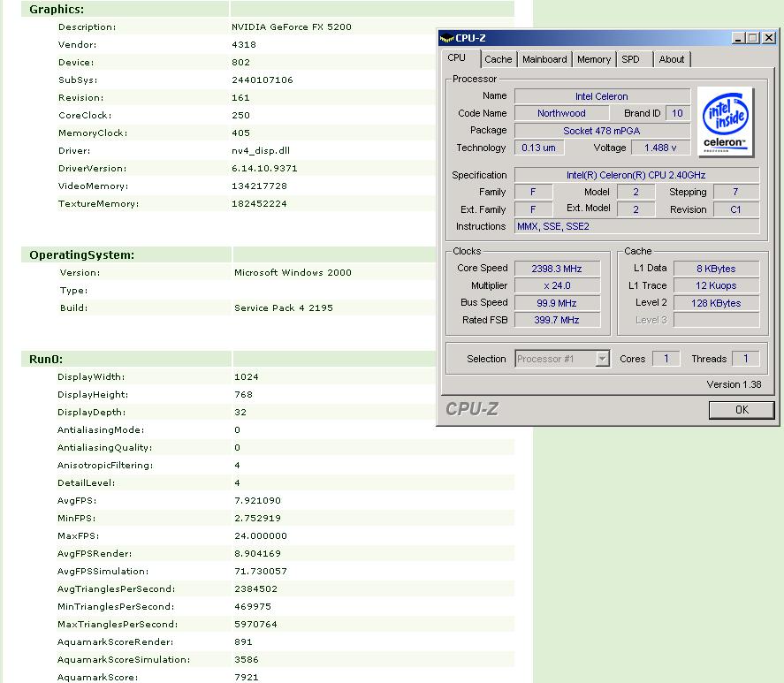Click the Rated FSB value 399.7 MHz
This screenshot has height=683, width=784.
[557, 320]
